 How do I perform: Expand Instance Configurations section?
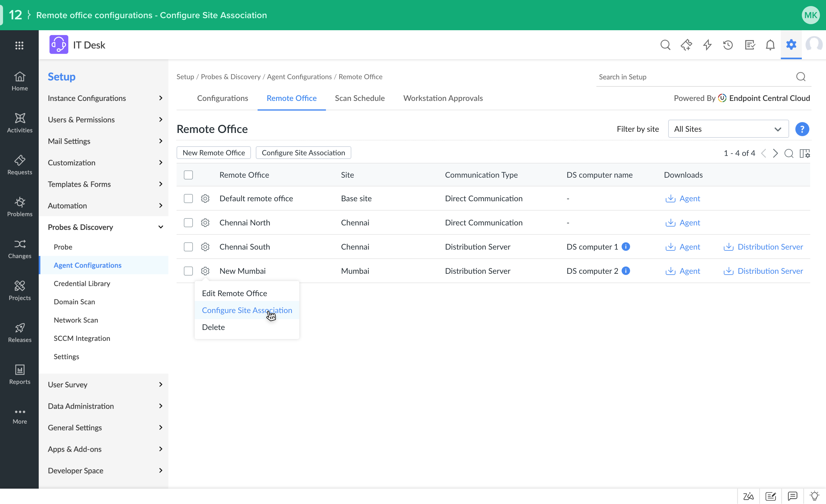coord(104,98)
